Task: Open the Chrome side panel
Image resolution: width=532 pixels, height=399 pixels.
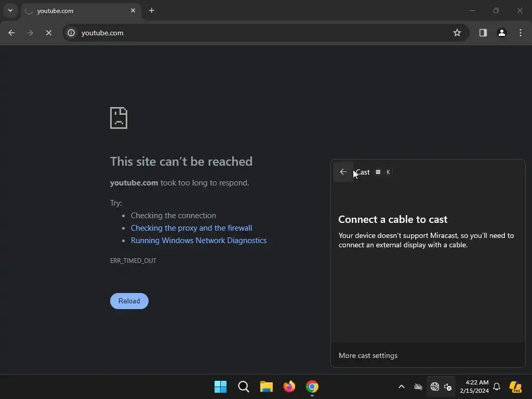Action: (483, 33)
